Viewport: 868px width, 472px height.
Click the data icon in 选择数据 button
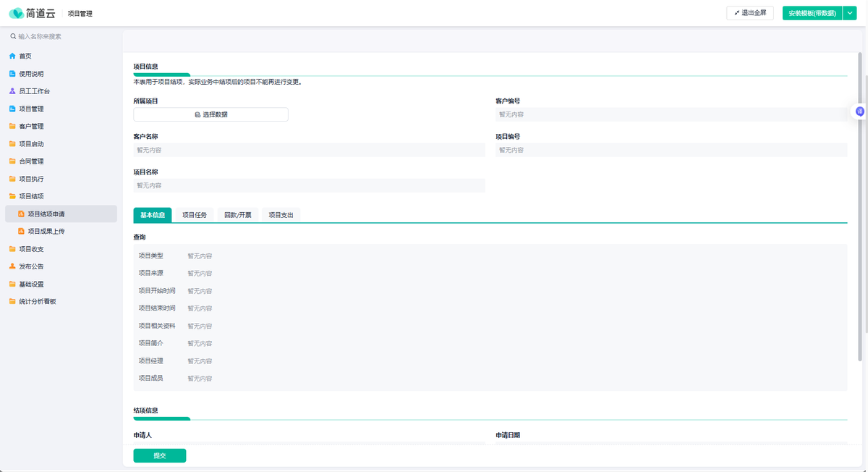[x=197, y=114]
